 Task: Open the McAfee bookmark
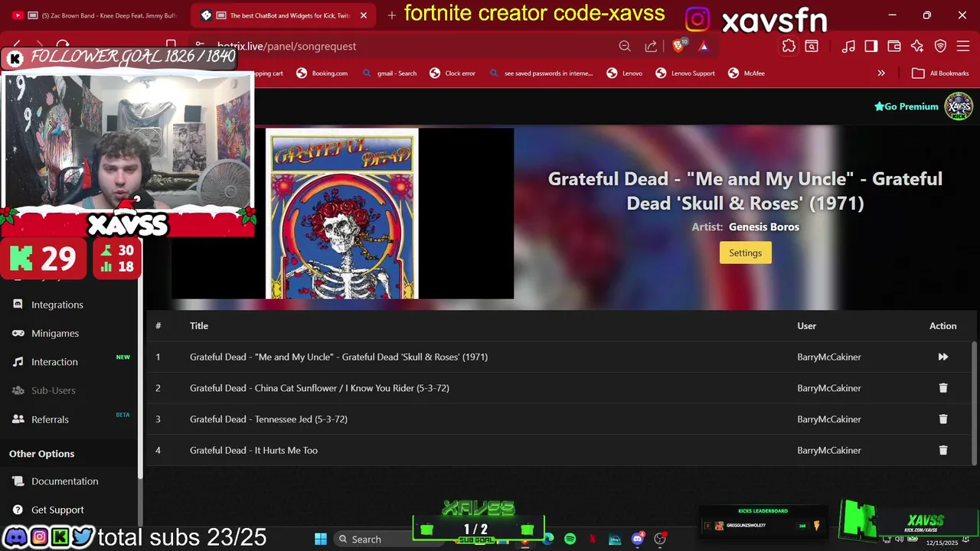point(746,73)
